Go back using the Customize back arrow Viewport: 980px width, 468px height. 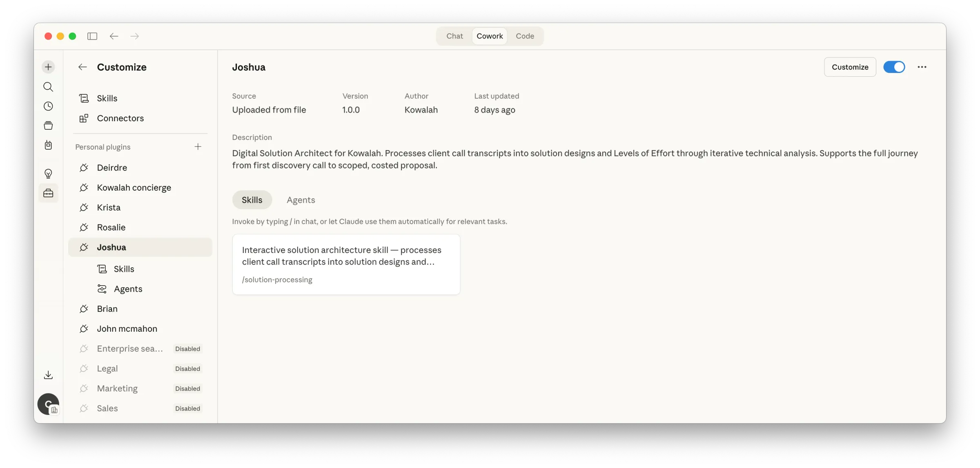point(83,67)
